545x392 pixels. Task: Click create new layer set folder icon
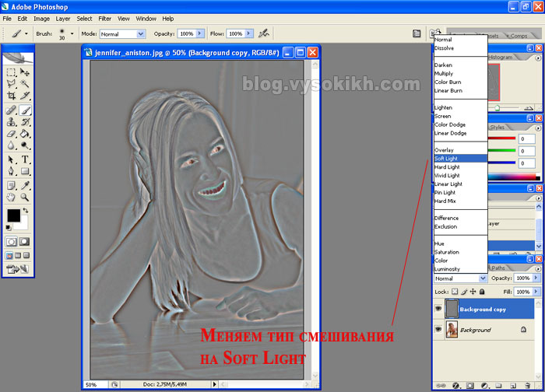499,386
